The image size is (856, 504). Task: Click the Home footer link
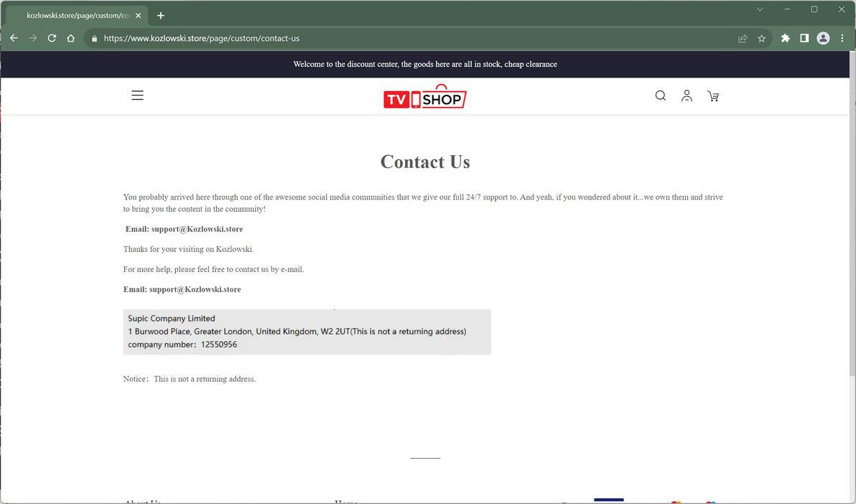coord(346,502)
